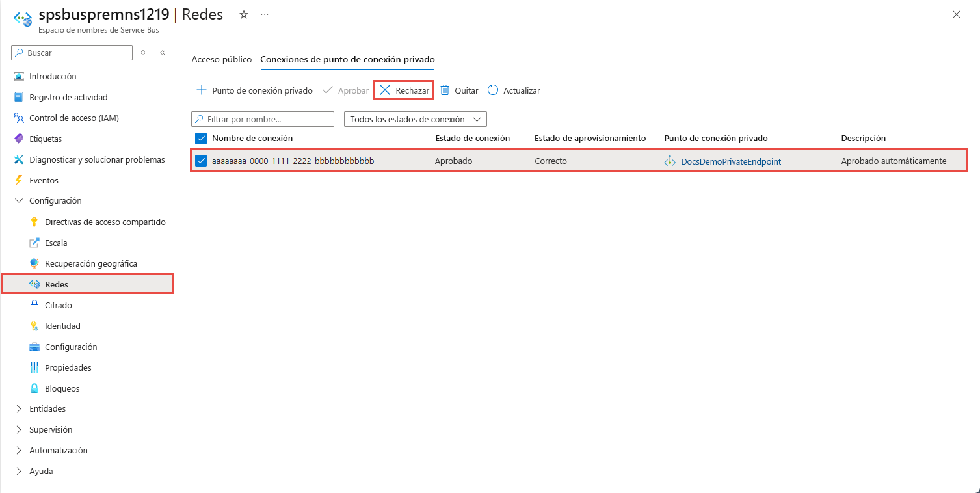Click the Identidad key icon
The image size is (980, 493).
tap(34, 326)
